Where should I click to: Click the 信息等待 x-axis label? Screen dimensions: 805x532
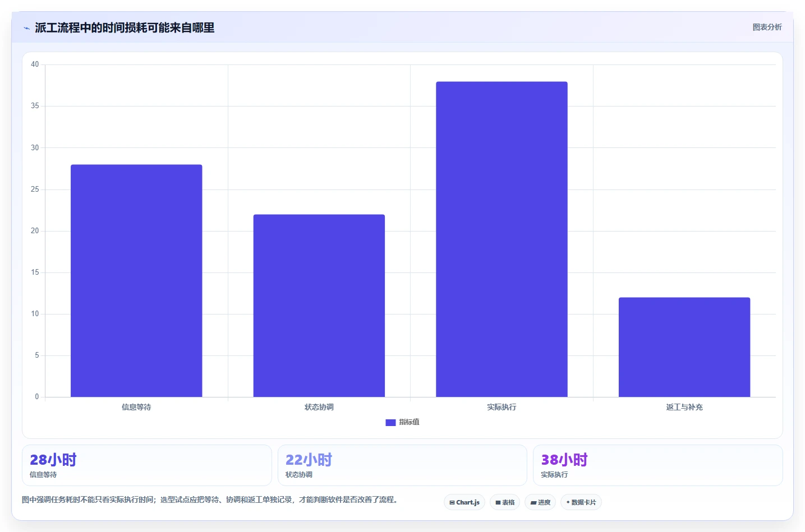pos(136,407)
